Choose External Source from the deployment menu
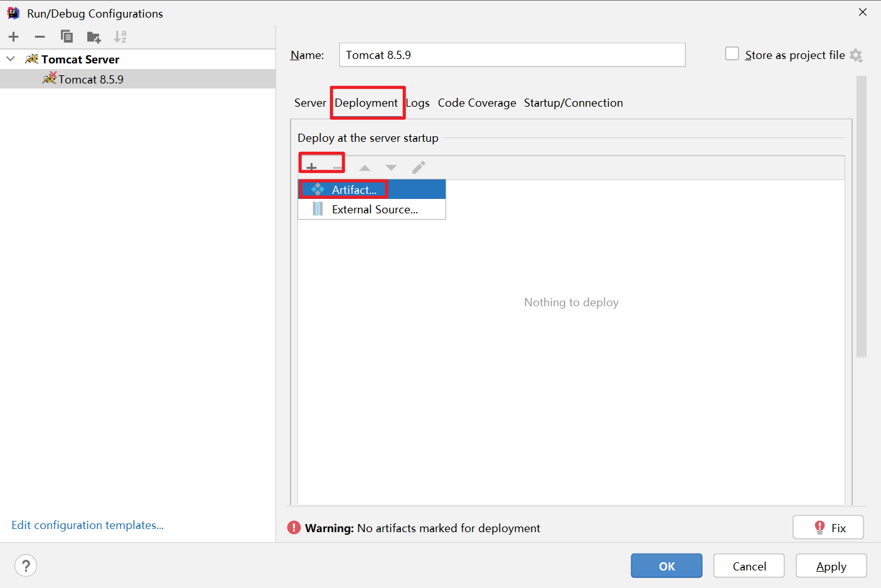The height and width of the screenshot is (588, 881). [x=375, y=209]
